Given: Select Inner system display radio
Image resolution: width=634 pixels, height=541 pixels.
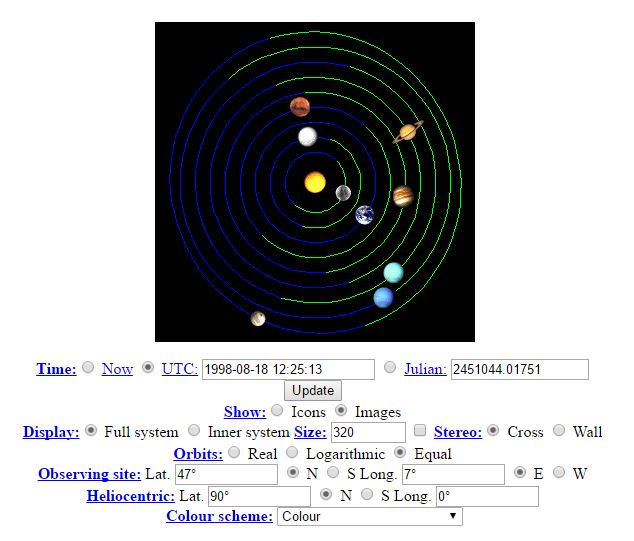Looking at the screenshot, I should click(194, 430).
